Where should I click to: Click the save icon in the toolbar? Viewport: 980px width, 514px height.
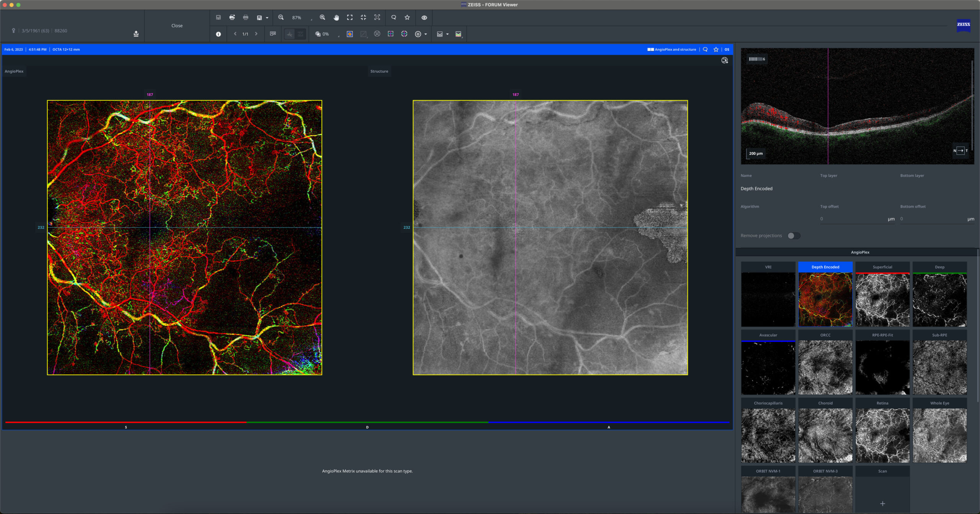(x=218, y=17)
